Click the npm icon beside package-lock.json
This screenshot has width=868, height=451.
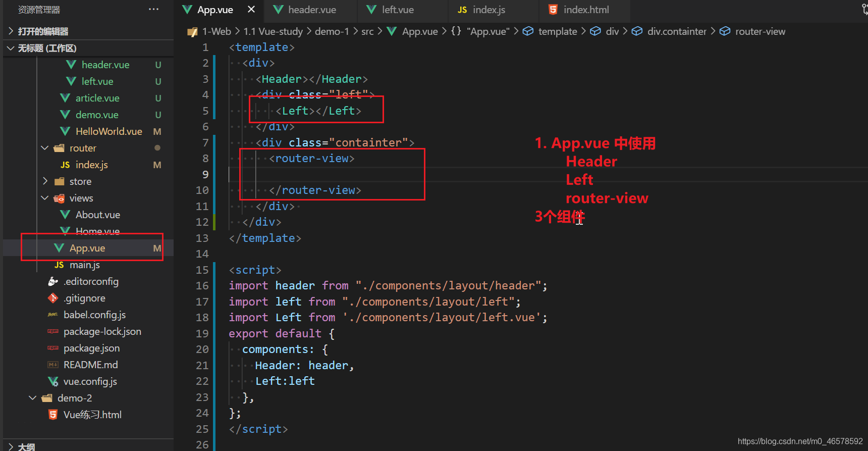click(x=53, y=331)
